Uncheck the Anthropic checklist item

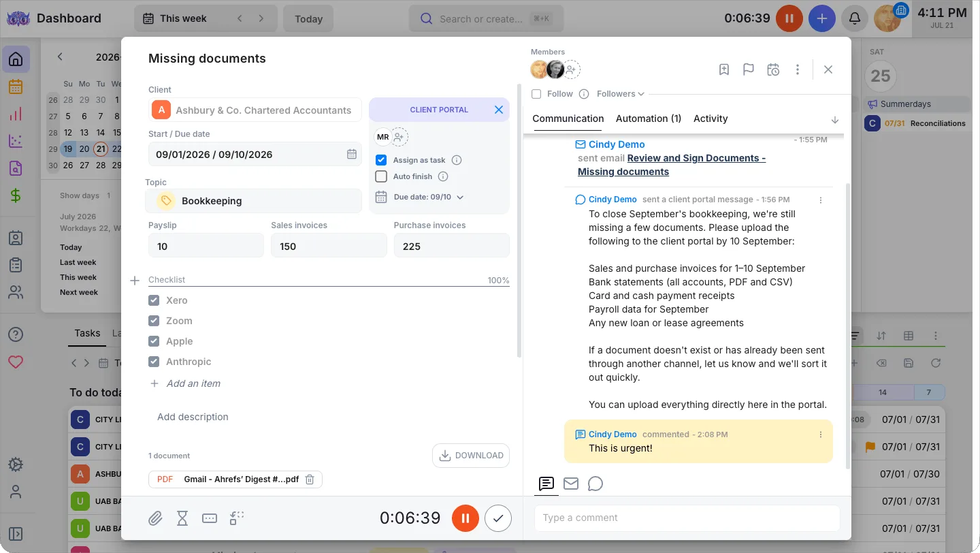pyautogui.click(x=154, y=362)
